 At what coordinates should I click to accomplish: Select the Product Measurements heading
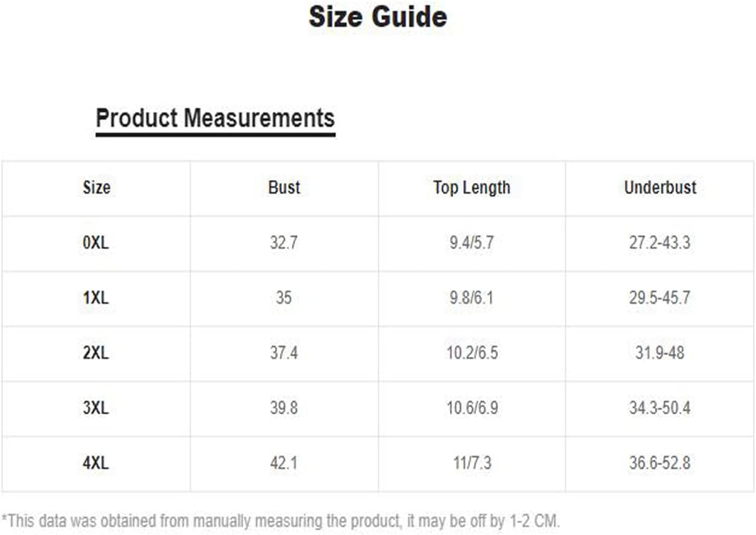click(215, 118)
